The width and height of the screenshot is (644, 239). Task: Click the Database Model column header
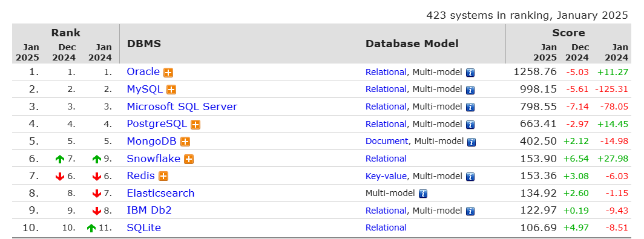pos(412,44)
